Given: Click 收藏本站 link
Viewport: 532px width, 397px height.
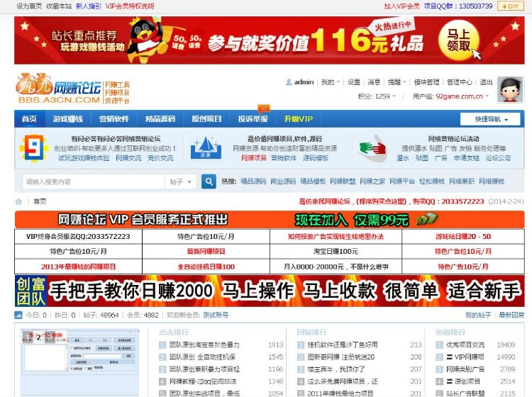Looking at the screenshot, I should point(59,6).
